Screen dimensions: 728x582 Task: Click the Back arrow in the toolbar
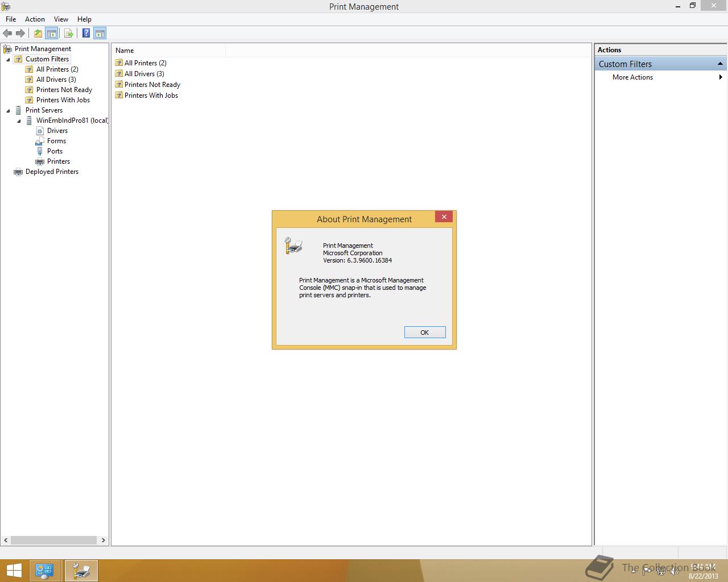7,33
